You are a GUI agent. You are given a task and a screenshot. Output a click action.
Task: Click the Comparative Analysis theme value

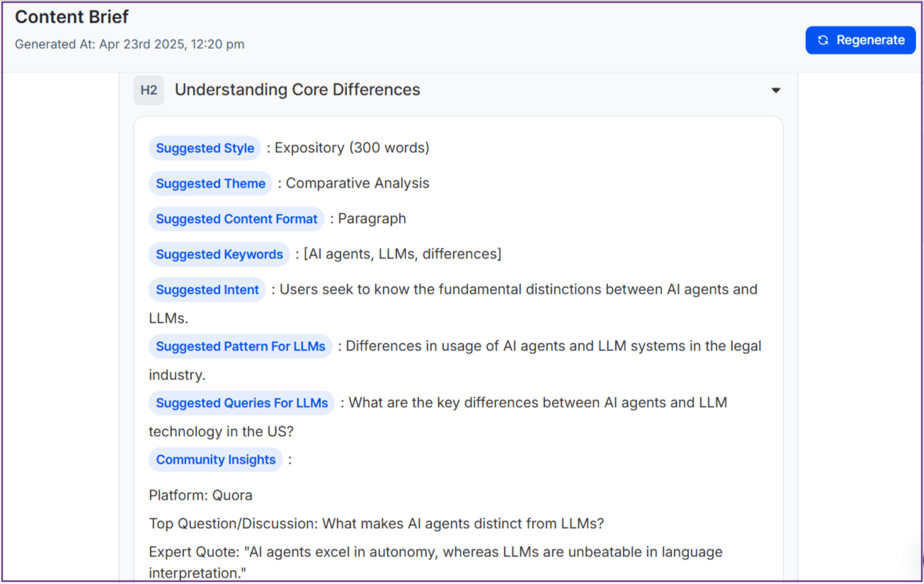(358, 183)
